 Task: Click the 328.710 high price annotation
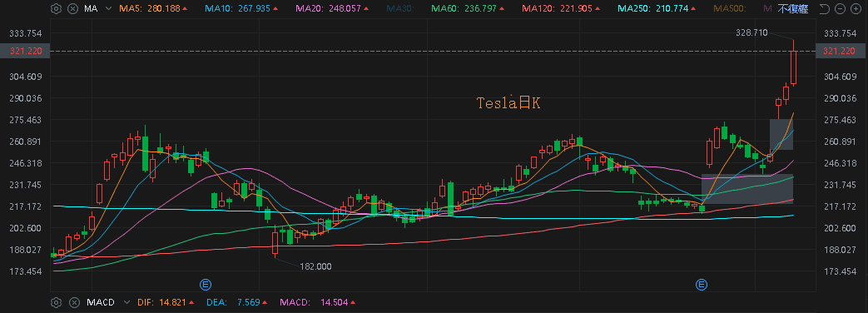751,32
